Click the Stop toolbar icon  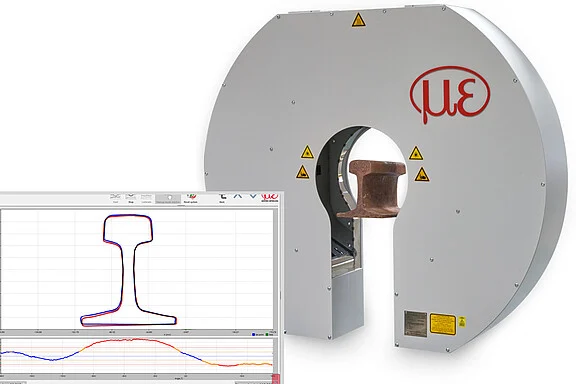[131, 198]
